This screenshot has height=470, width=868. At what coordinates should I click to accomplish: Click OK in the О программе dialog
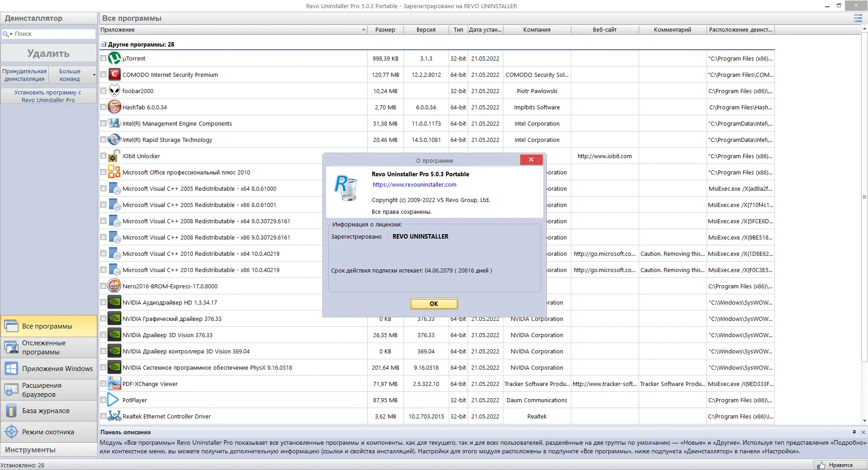coord(434,304)
